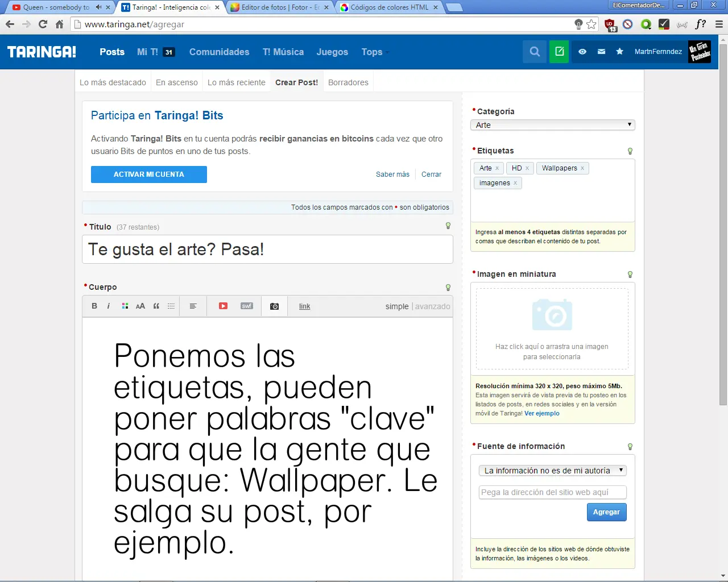Click the source website address field
The image size is (728, 582).
pos(552,492)
